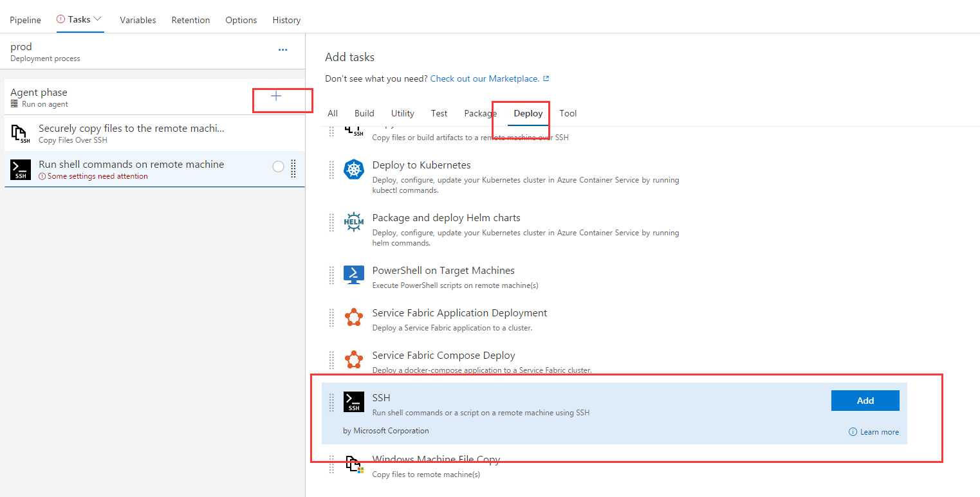This screenshot has height=497, width=980.
Task: Select the Agent phase row
Action: point(154,97)
